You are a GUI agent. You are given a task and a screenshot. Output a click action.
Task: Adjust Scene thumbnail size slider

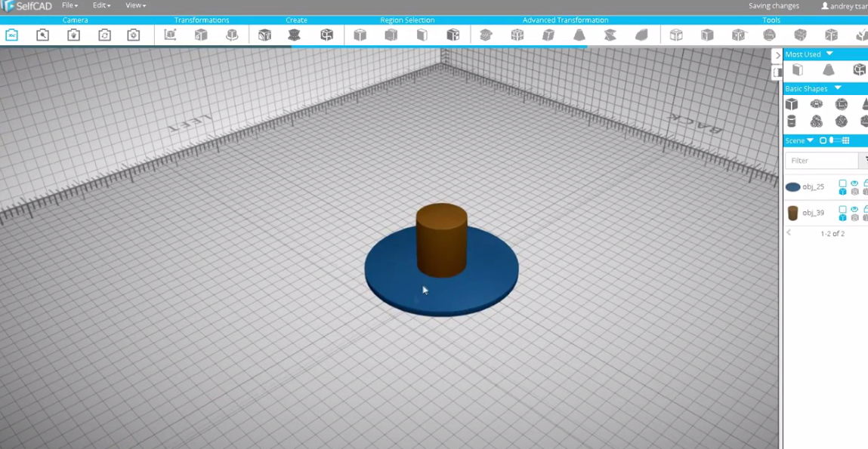836,140
